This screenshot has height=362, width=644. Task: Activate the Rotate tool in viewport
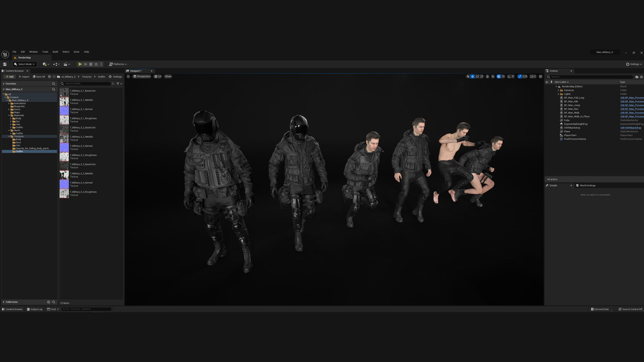pos(477,76)
